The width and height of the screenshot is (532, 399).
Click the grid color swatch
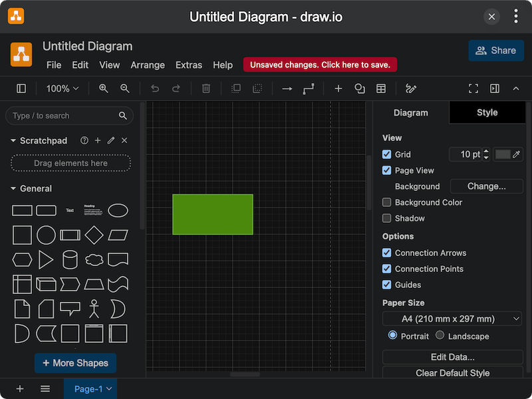click(x=503, y=154)
